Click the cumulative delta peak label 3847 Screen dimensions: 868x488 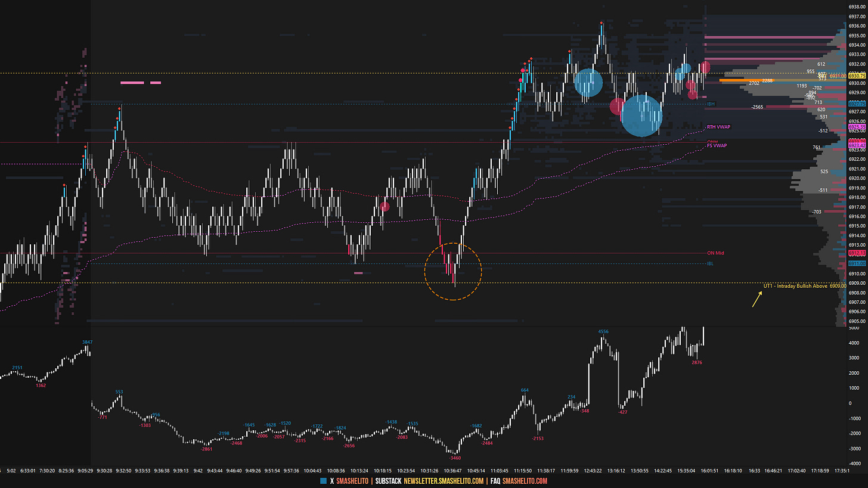pyautogui.click(x=88, y=343)
